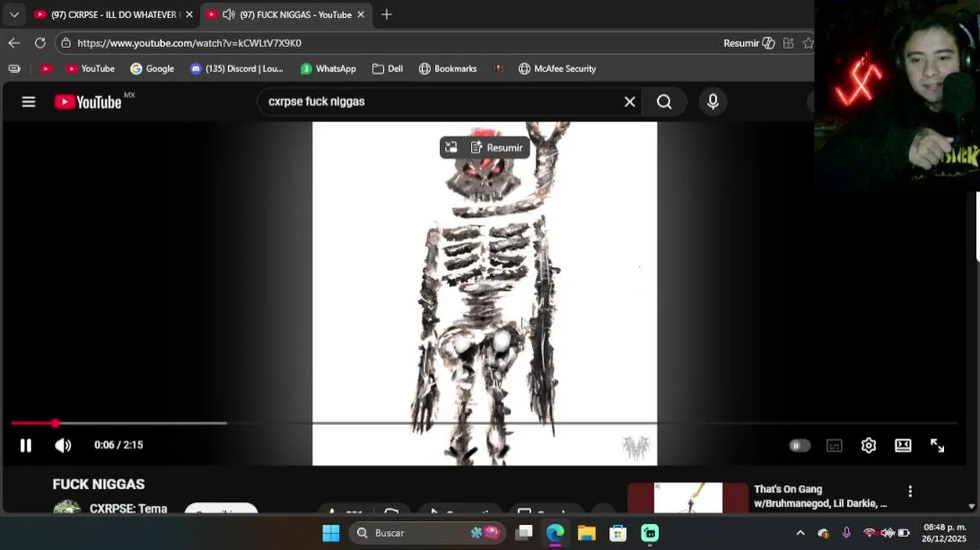Open the YouTube hamburger guide menu
The image size is (980, 550).
pyautogui.click(x=28, y=102)
